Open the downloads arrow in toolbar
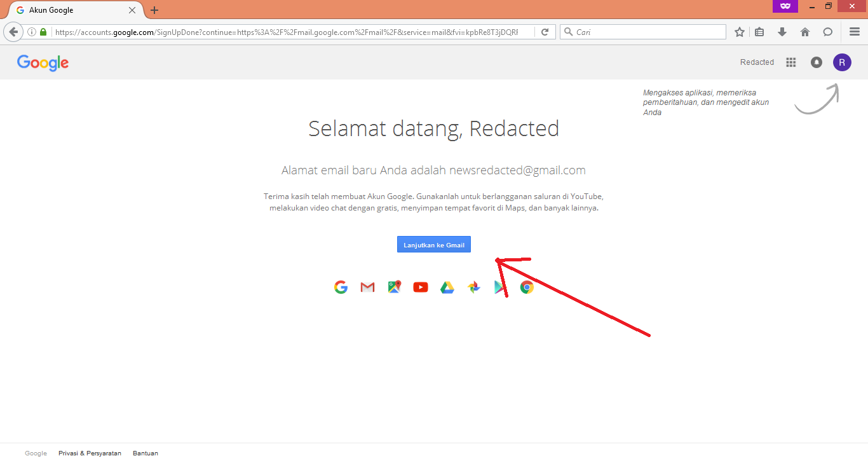 point(782,32)
